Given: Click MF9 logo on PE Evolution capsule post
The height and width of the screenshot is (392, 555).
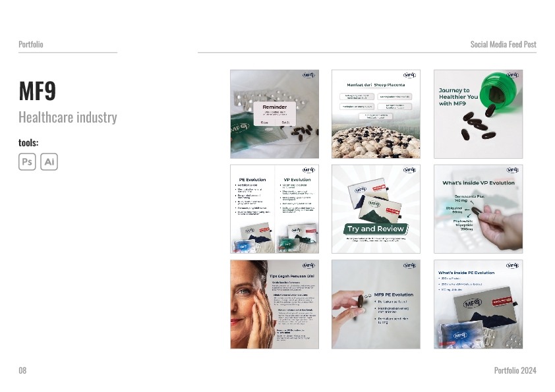Looking at the screenshot, I should click(410, 266).
